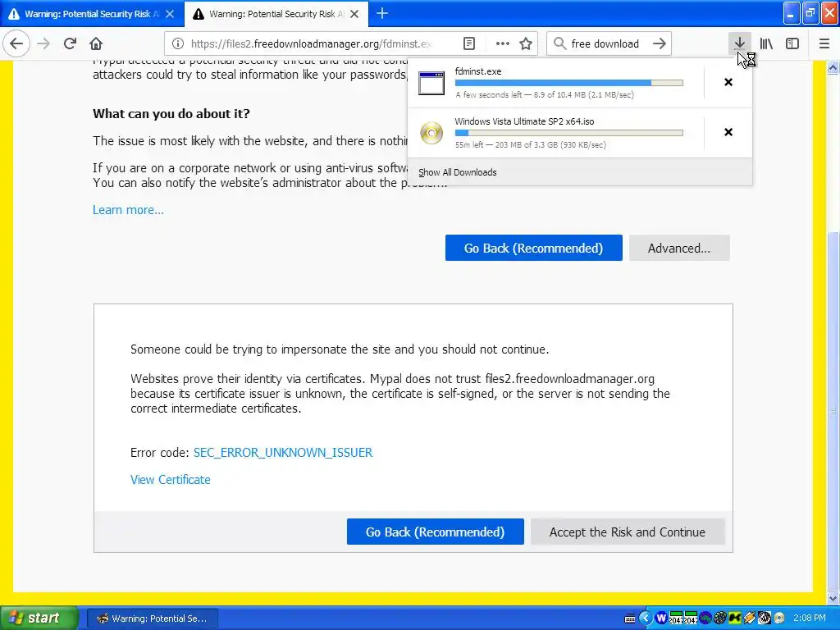The image size is (840, 630).
Task: Toggle reader view icon in address bar
Action: [x=468, y=43]
